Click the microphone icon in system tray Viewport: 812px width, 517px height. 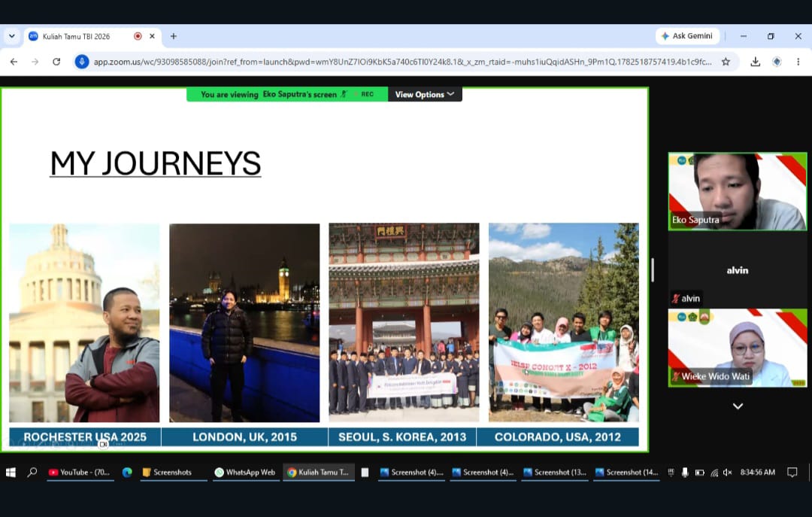685,473
